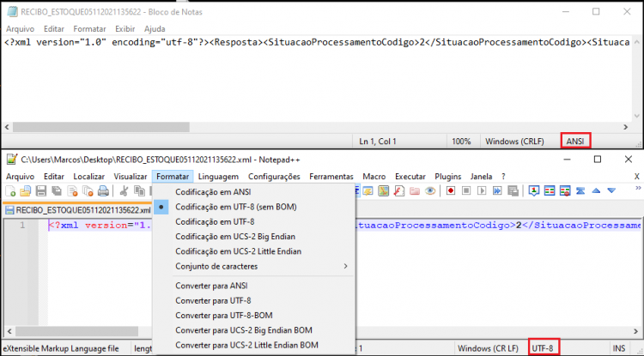The height and width of the screenshot is (356, 644).
Task: Click the Compare files toolbar icon
Action: pos(550,190)
